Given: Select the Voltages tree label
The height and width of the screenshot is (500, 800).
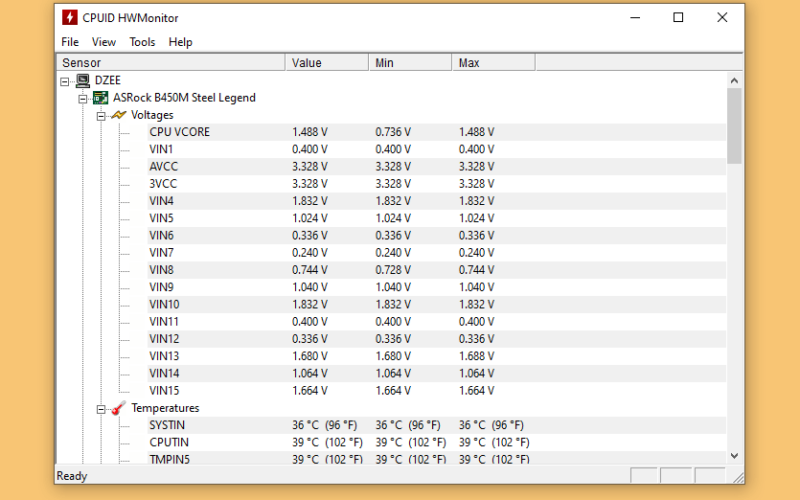Looking at the screenshot, I should (x=152, y=115).
